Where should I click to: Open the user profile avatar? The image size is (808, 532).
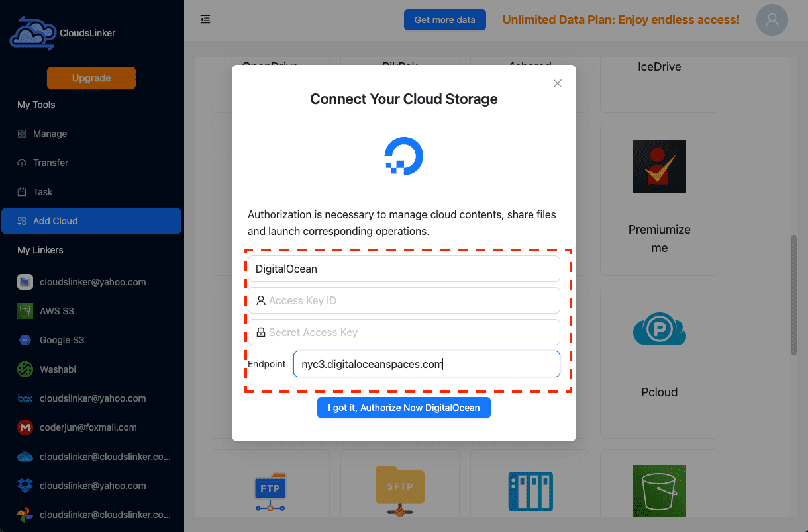point(772,20)
